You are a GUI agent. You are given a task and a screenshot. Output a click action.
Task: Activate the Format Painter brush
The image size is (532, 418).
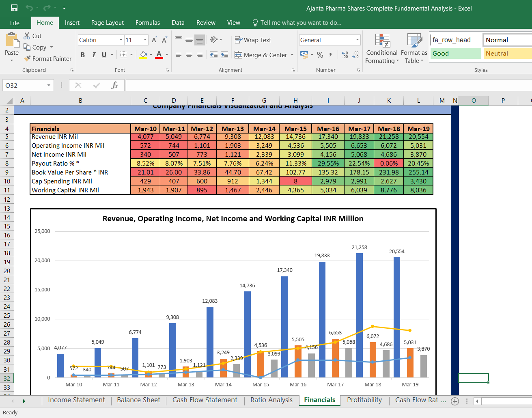coord(27,58)
